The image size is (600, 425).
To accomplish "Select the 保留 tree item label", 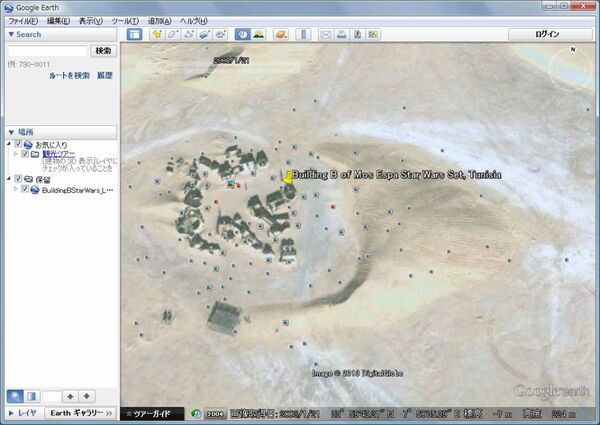I will [43, 179].
